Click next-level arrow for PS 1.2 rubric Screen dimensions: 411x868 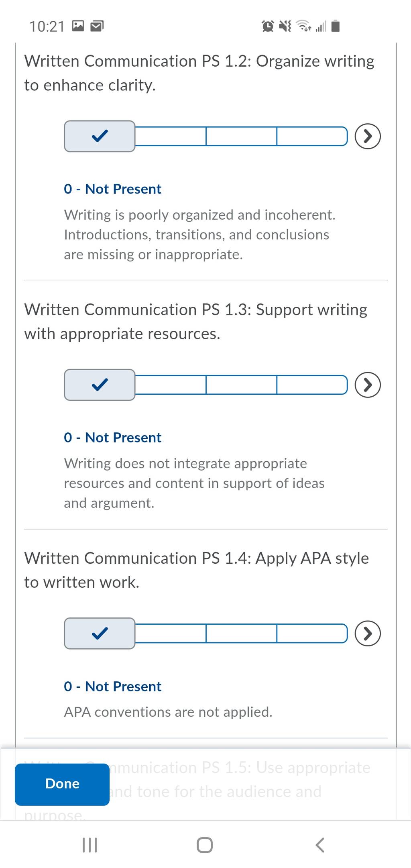point(368,137)
